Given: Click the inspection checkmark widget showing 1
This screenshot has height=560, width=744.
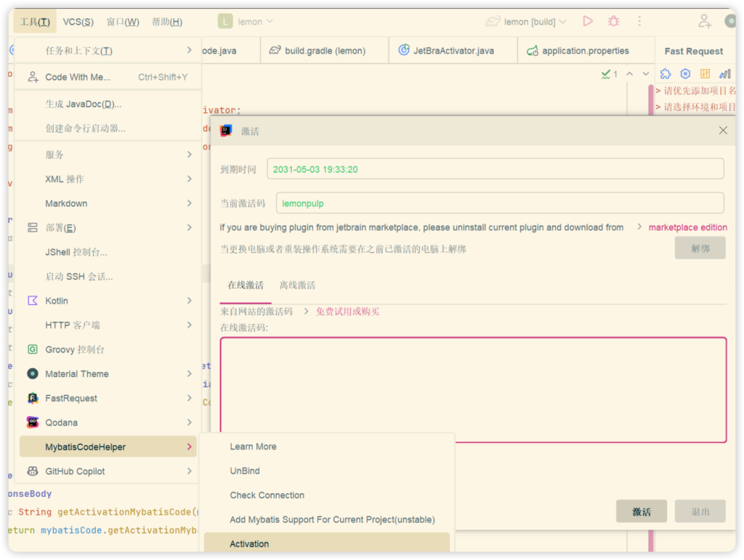Looking at the screenshot, I should [610, 74].
